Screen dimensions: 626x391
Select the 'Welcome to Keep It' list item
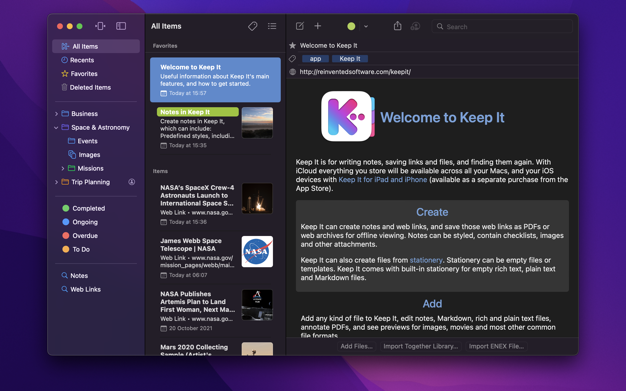click(215, 80)
